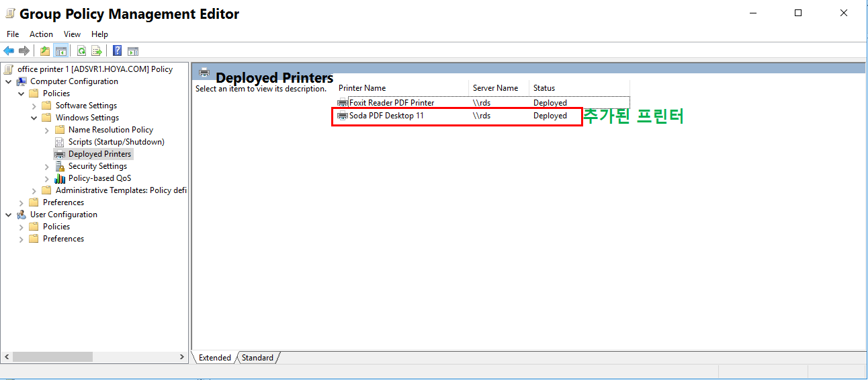Expand Preferences under User Configuration
Screen dimensions: 868x380
pyautogui.click(x=21, y=239)
